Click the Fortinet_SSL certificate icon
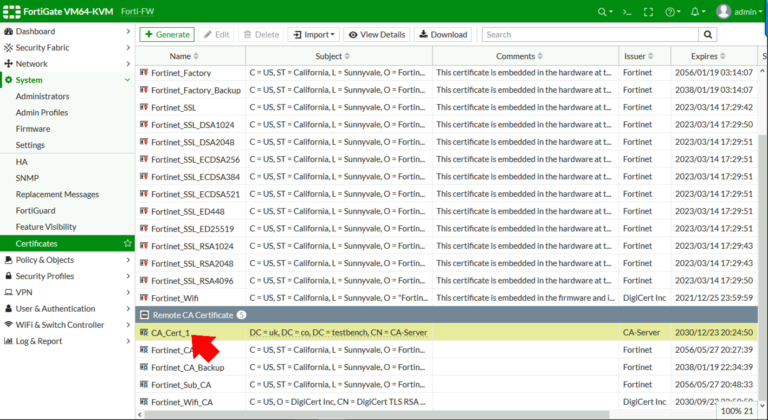This screenshot has width=768, height=420. point(144,107)
